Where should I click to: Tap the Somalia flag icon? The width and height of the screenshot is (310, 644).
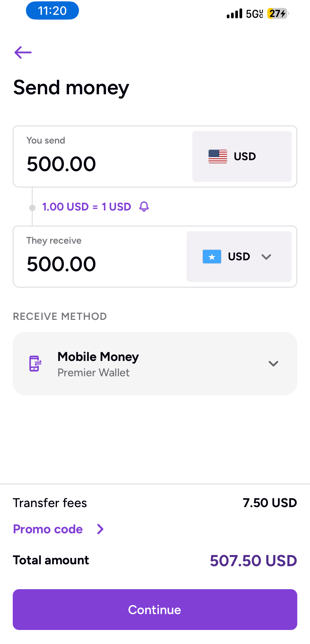[x=212, y=257]
